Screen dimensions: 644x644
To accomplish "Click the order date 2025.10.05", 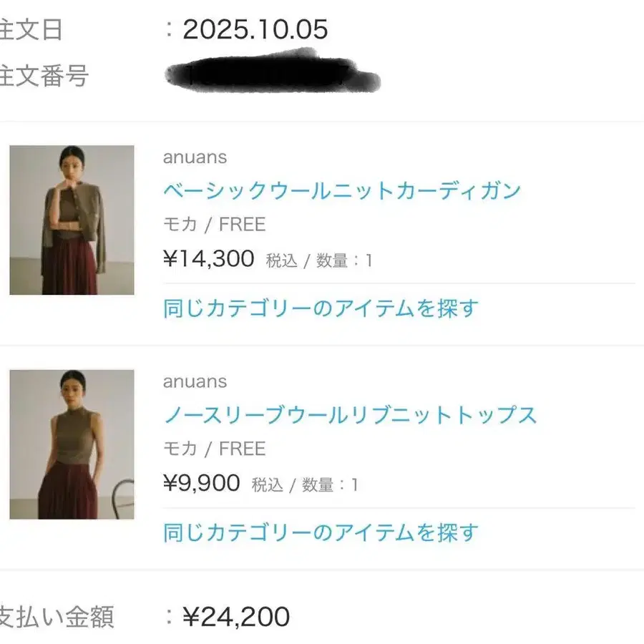I will click(255, 30).
